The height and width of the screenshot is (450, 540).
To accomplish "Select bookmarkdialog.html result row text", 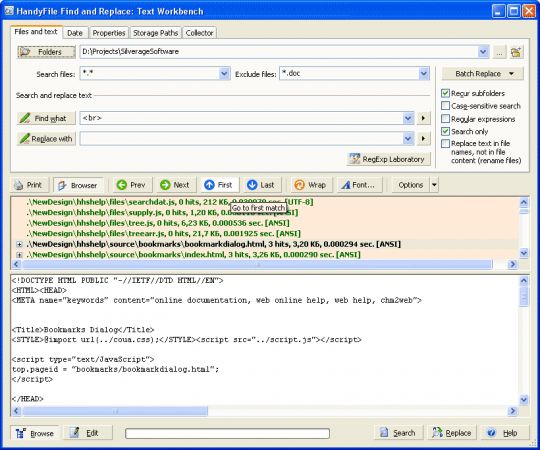I will 213,244.
